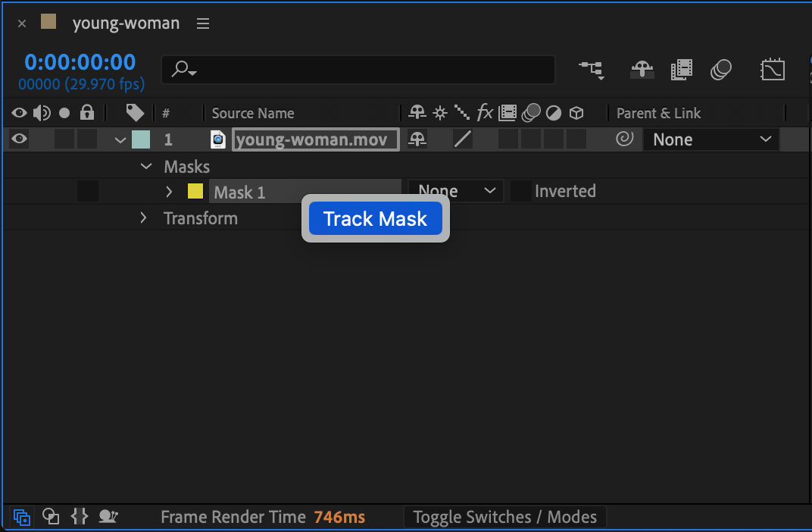Toggle the shy switch on young-woman.mov layer
The image size is (812, 532).
point(417,139)
